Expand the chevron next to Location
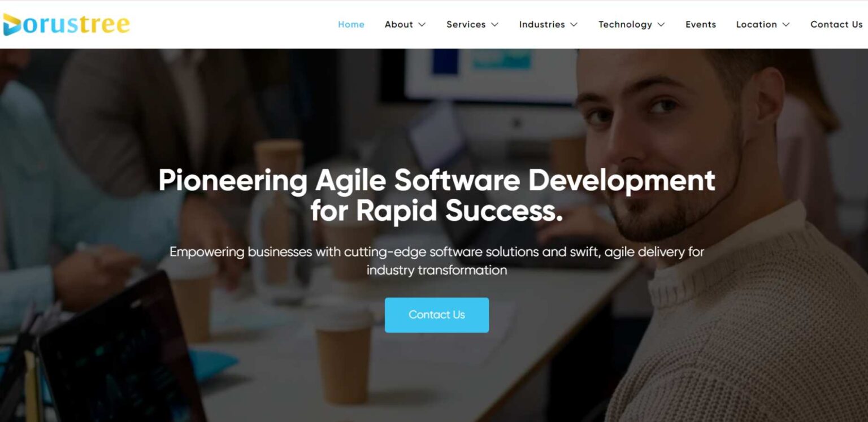The image size is (868, 422). pyautogui.click(x=785, y=25)
